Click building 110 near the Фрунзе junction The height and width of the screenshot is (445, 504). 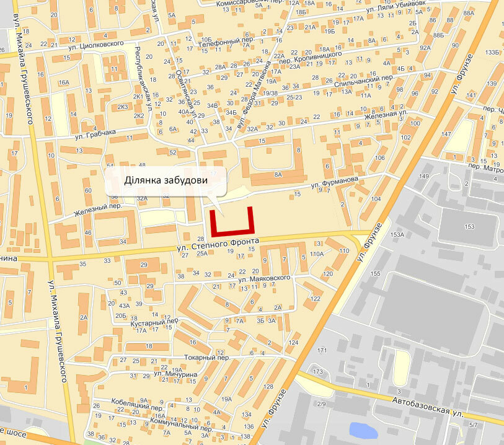click(x=344, y=250)
